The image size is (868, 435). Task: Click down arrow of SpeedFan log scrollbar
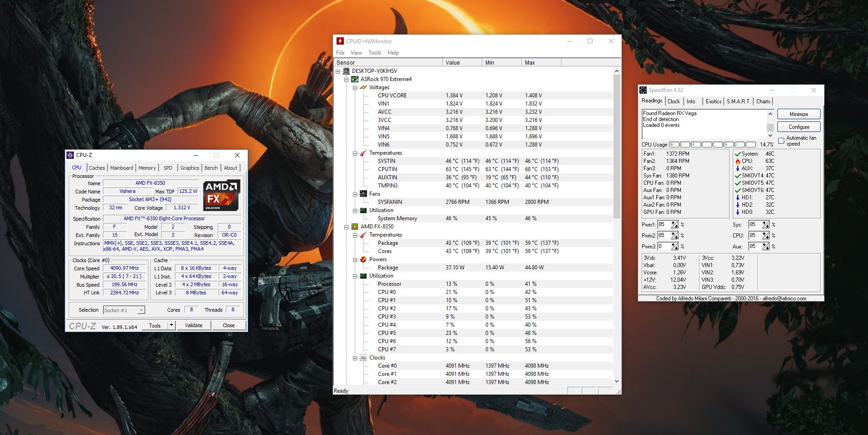point(770,136)
